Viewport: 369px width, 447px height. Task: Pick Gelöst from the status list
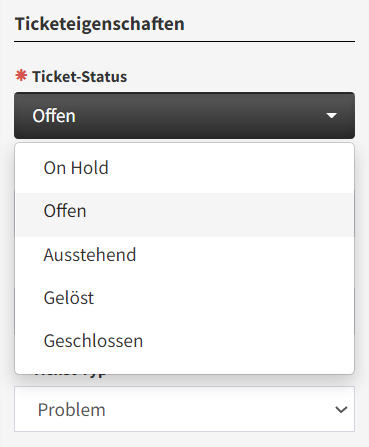click(x=185, y=298)
